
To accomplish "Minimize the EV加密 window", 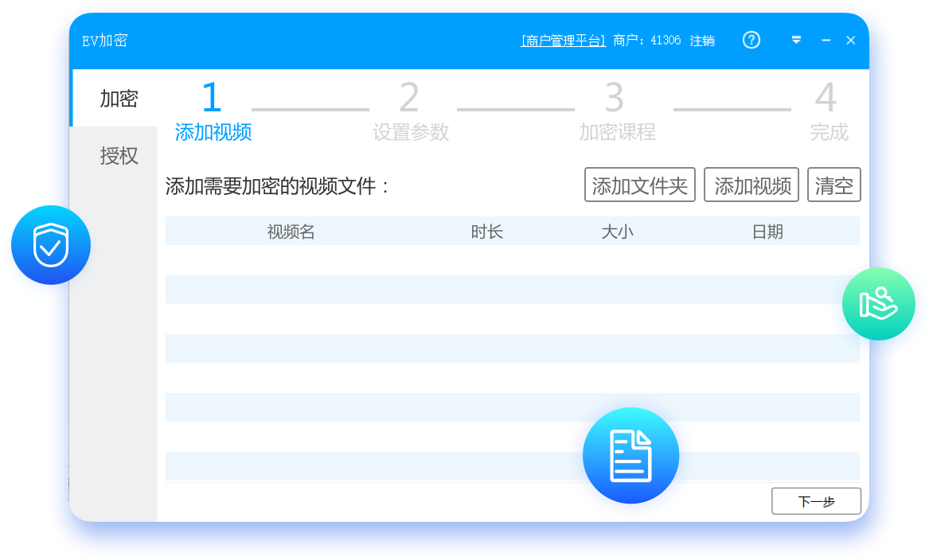I will 826,41.
